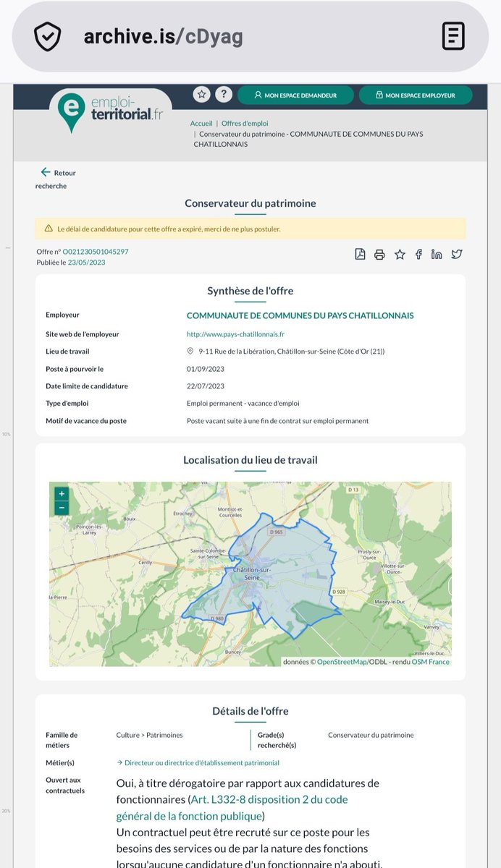This screenshot has height=868, width=501.
Task: Open Mon Espace Employeur
Action: coord(415,95)
